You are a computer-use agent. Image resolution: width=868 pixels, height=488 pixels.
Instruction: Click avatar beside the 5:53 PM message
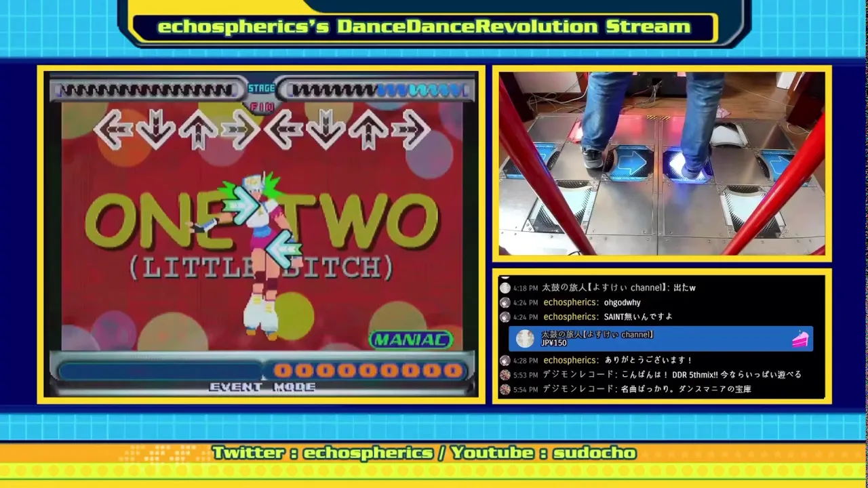click(x=505, y=374)
